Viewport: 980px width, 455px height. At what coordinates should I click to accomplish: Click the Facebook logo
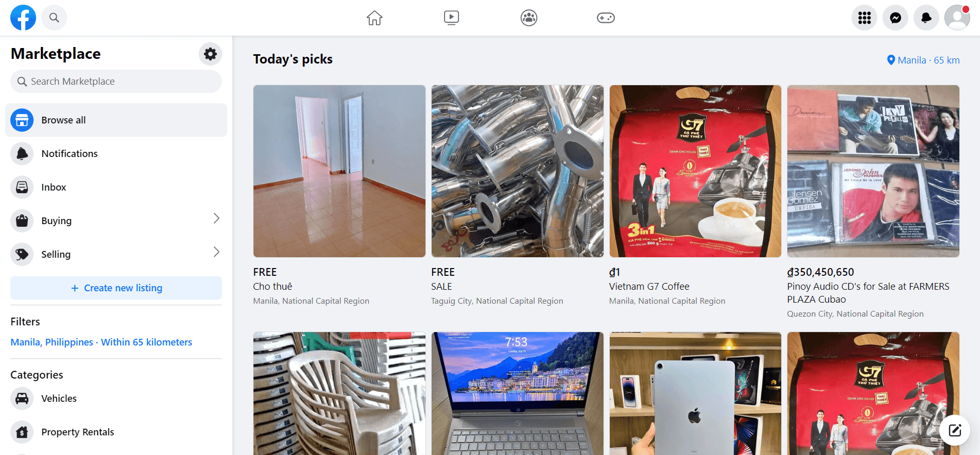pos(23,18)
